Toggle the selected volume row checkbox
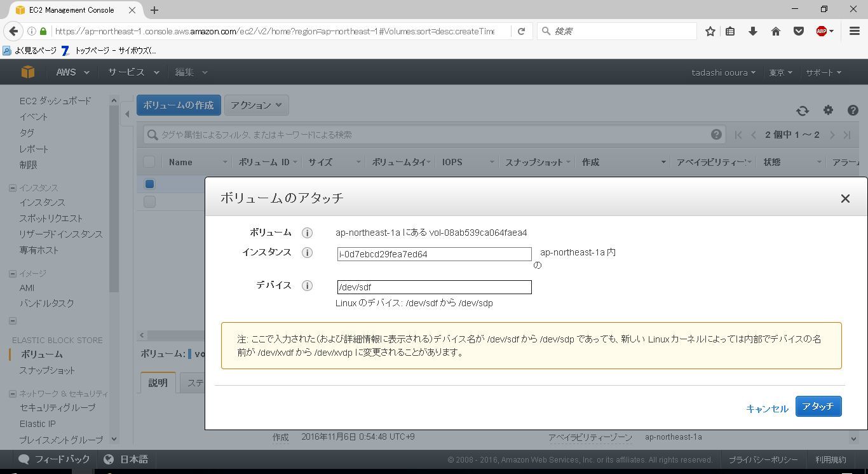The image size is (868, 474). click(x=149, y=184)
